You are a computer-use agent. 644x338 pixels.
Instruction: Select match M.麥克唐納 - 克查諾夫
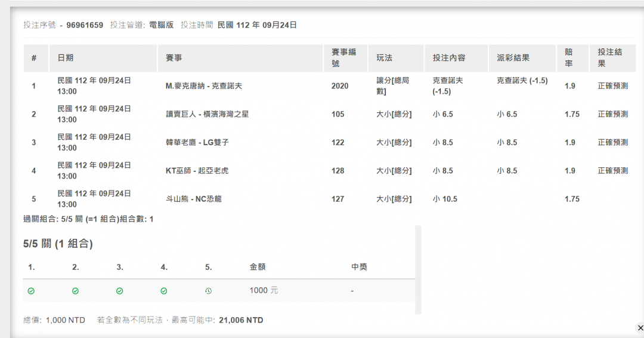[204, 86]
